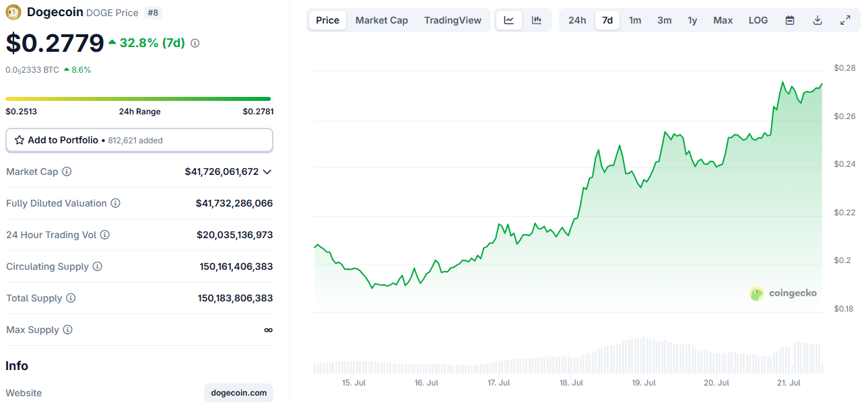Download chart data icon
Image resolution: width=868 pixels, height=403 pixels.
(817, 20)
